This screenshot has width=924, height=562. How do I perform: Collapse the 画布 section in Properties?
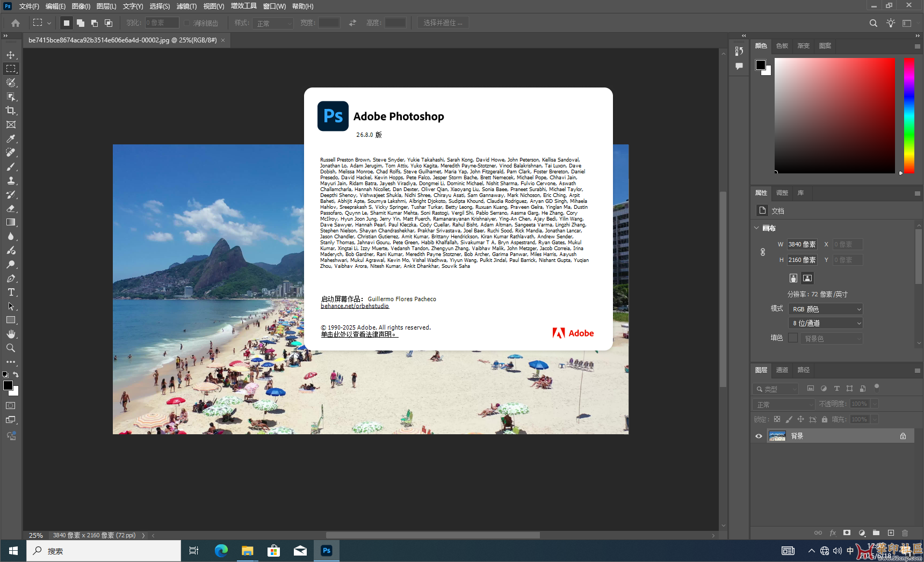[757, 228]
